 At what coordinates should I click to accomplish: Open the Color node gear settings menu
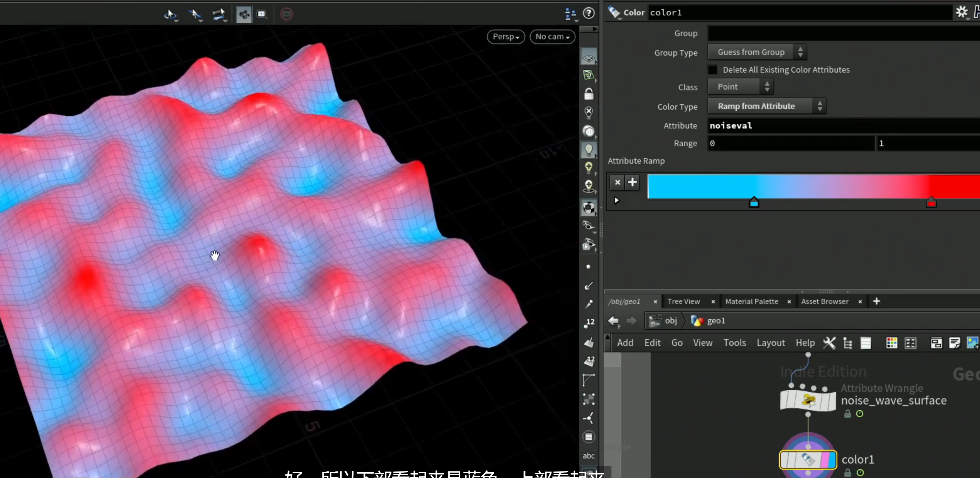(961, 12)
